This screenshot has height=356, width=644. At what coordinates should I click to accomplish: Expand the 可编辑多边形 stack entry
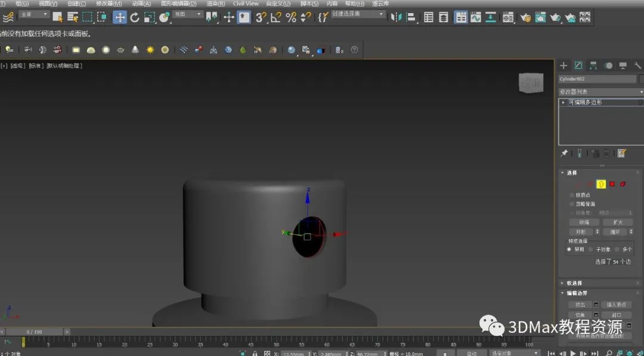coord(563,103)
